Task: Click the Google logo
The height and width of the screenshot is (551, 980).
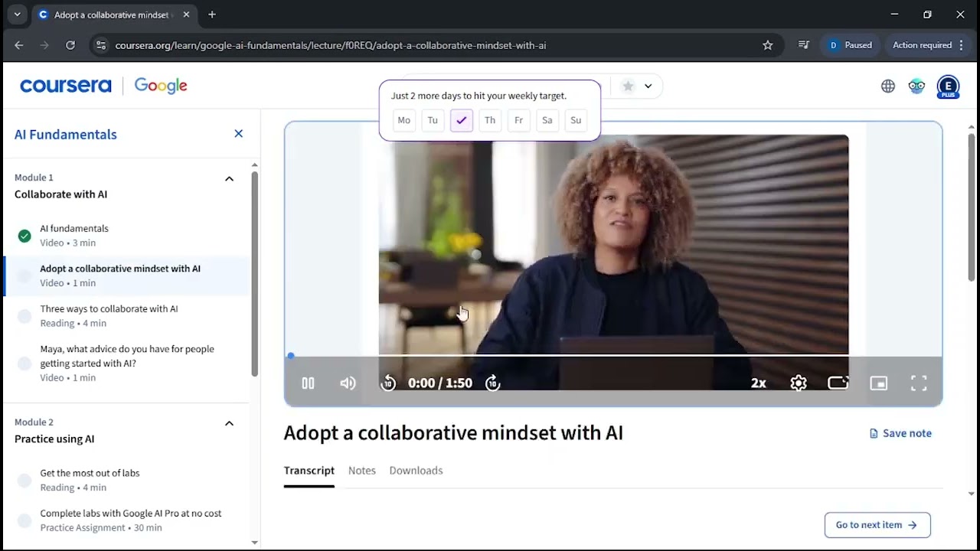Action: click(x=161, y=86)
